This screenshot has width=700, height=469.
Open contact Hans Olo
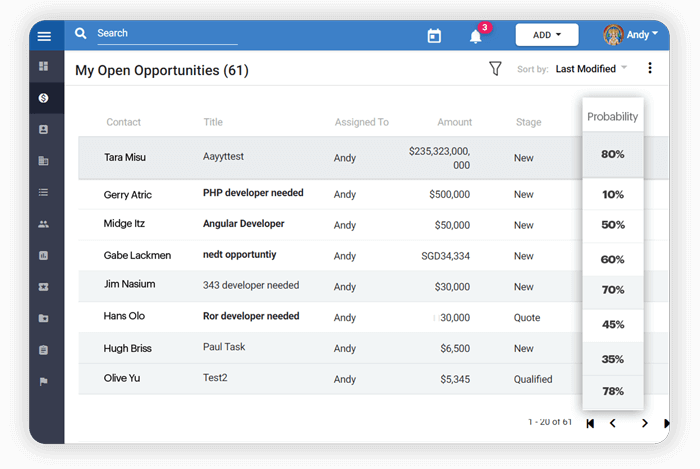pyautogui.click(x=124, y=316)
